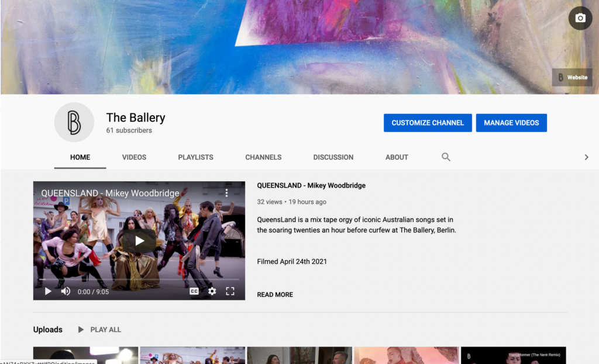Open the Tranceformer (The Nent Remix) thumbnail
This screenshot has width=599, height=364.
(x=514, y=355)
